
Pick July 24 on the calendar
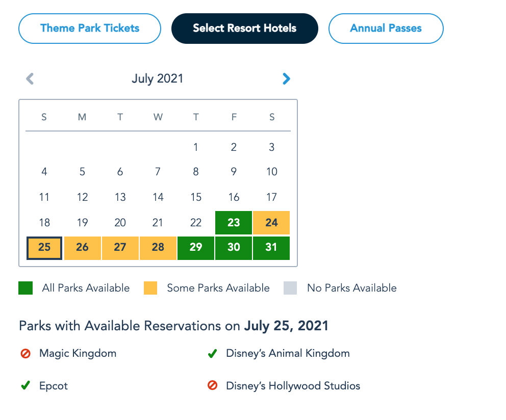point(271,223)
